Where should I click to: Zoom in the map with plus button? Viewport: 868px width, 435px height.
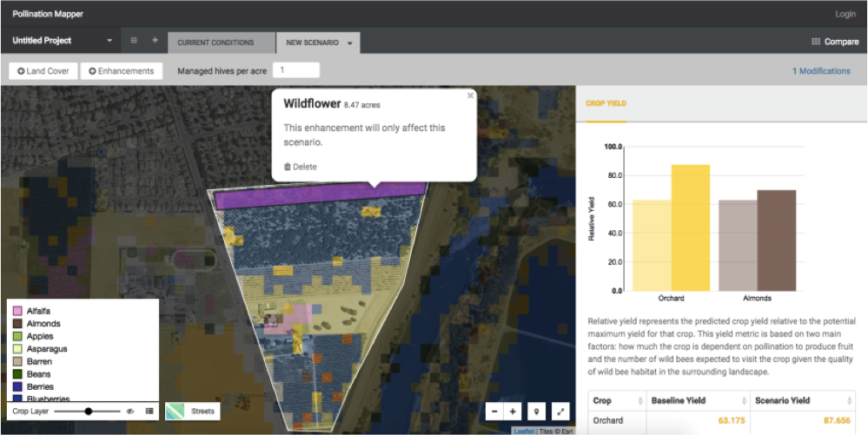[514, 412]
